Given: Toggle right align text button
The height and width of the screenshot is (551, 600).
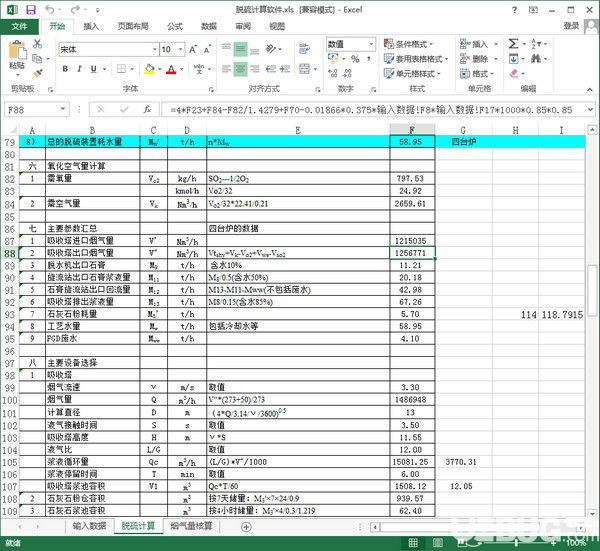Looking at the screenshot, I should pos(255,69).
